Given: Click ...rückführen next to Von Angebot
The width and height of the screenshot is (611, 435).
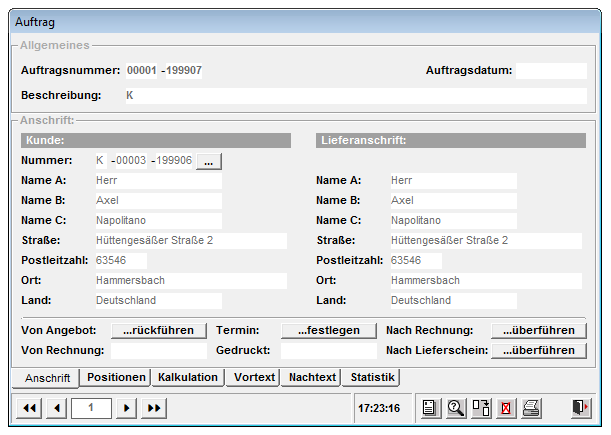Looking at the screenshot, I should [x=159, y=331].
